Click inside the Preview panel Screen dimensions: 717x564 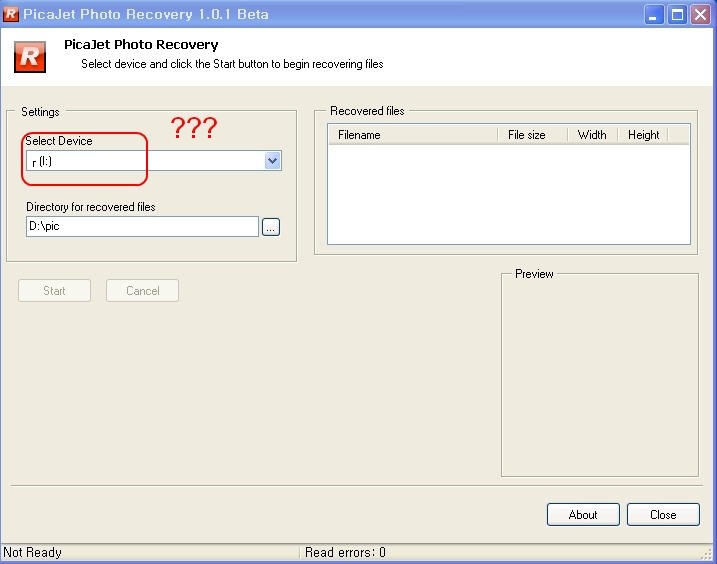[599, 380]
